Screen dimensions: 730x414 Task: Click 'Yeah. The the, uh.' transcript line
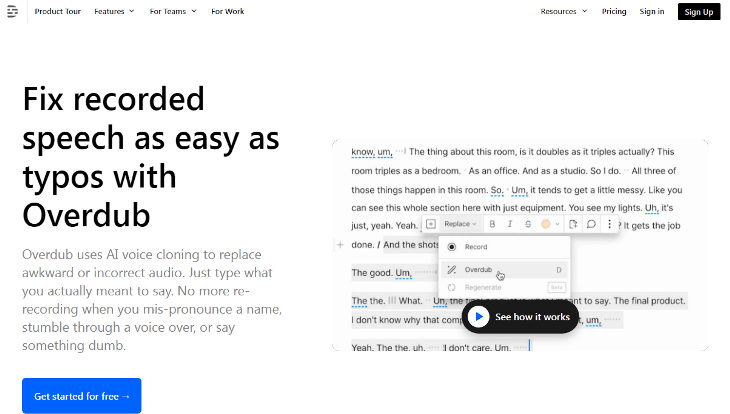click(x=388, y=347)
